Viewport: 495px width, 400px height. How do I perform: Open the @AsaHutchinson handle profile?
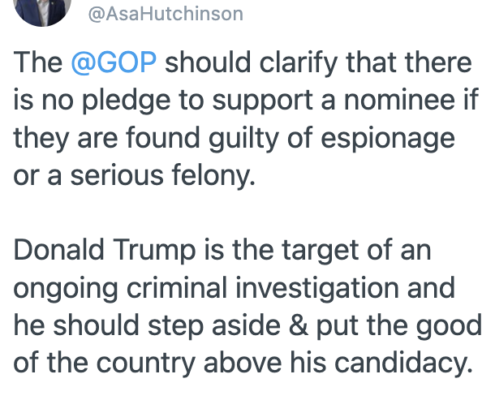(x=166, y=14)
